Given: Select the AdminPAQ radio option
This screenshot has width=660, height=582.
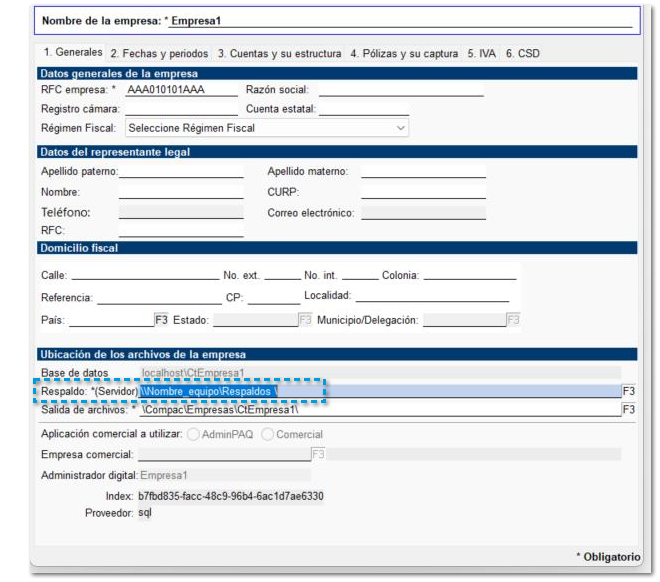Looking at the screenshot, I should [x=181, y=435].
